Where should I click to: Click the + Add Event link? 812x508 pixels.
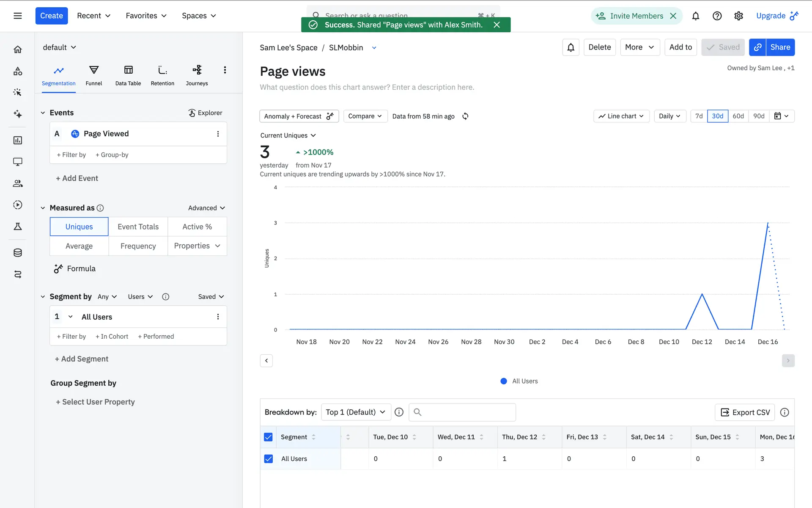(77, 178)
